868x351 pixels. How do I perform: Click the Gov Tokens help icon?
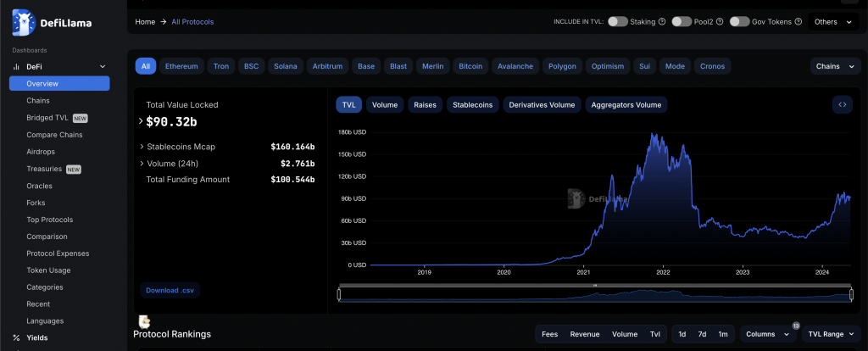797,21
